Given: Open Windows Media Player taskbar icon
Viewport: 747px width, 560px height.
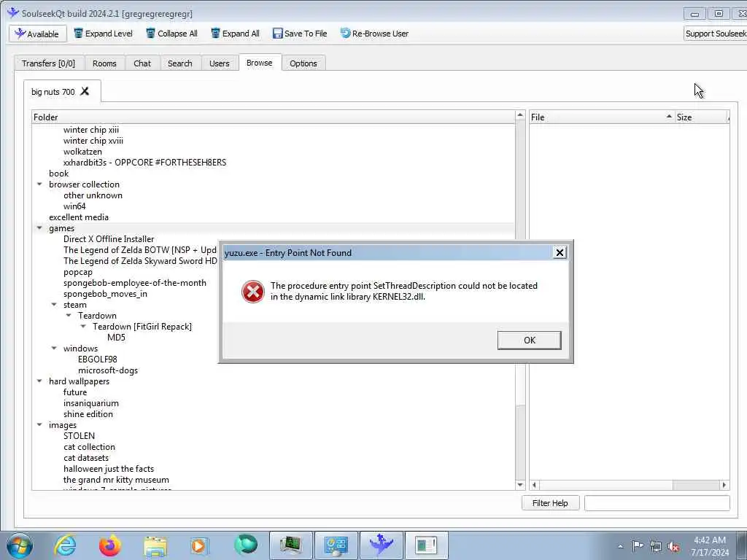Looking at the screenshot, I should [199, 545].
